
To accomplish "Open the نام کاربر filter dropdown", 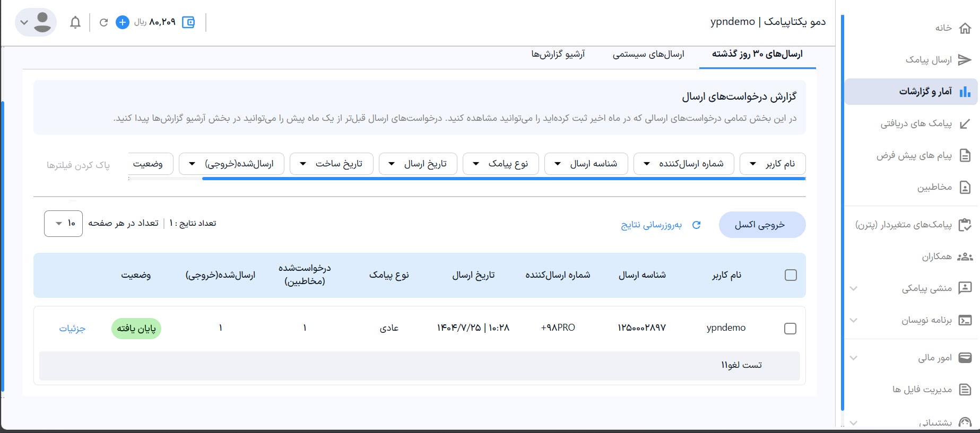I will [773, 164].
